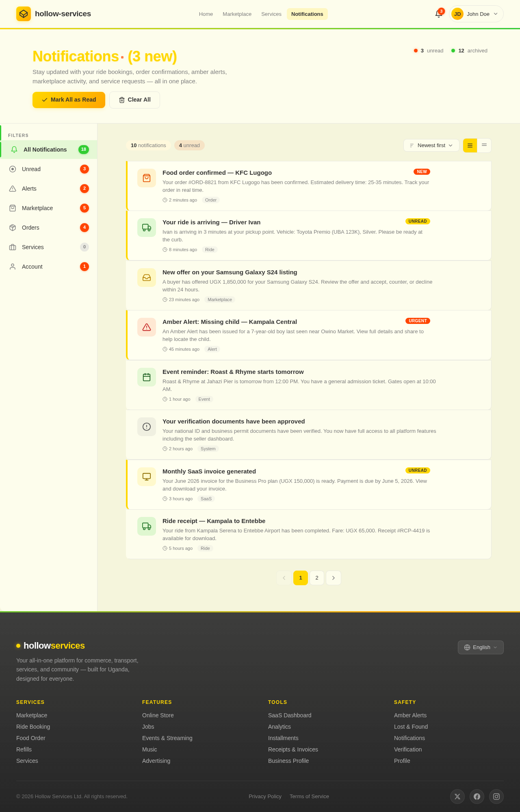Open the Instagram social icon in footer
Image resolution: width=520 pixels, height=812 pixels.
pyautogui.click(x=496, y=797)
